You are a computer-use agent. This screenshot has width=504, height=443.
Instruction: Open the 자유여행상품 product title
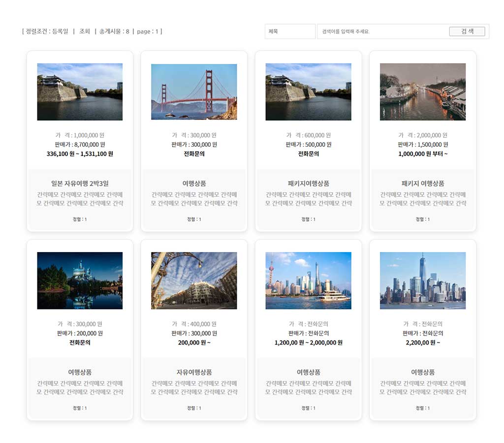194,372
